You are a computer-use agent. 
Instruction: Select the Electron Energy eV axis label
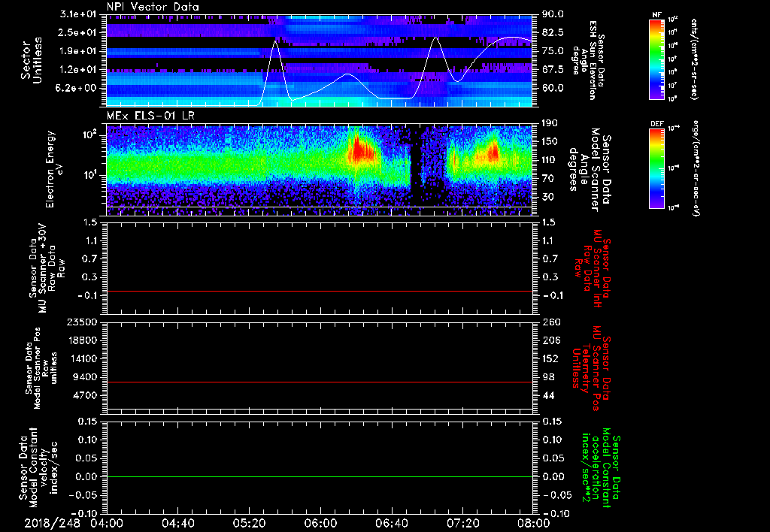pos(51,168)
